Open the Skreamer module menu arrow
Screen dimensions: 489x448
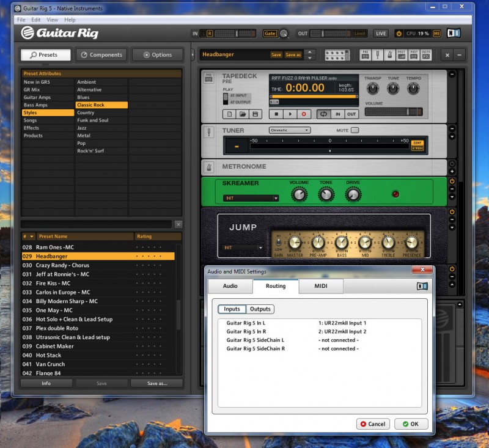[x=452, y=197]
